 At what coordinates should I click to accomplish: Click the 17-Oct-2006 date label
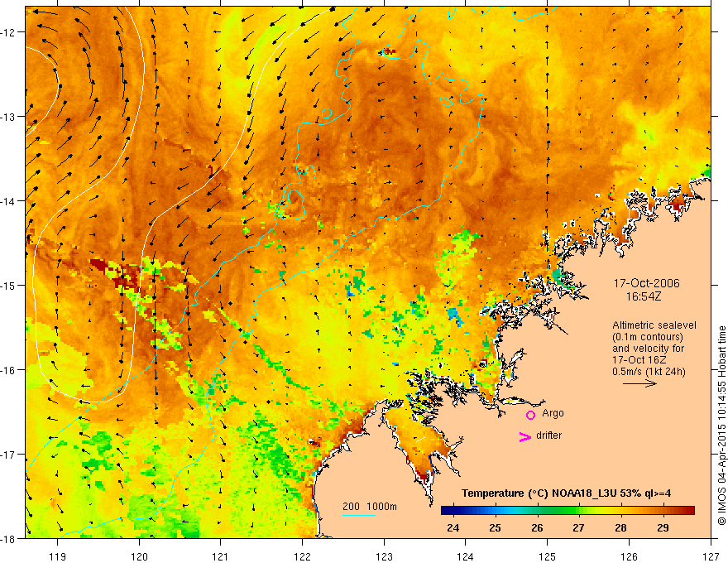(x=646, y=283)
